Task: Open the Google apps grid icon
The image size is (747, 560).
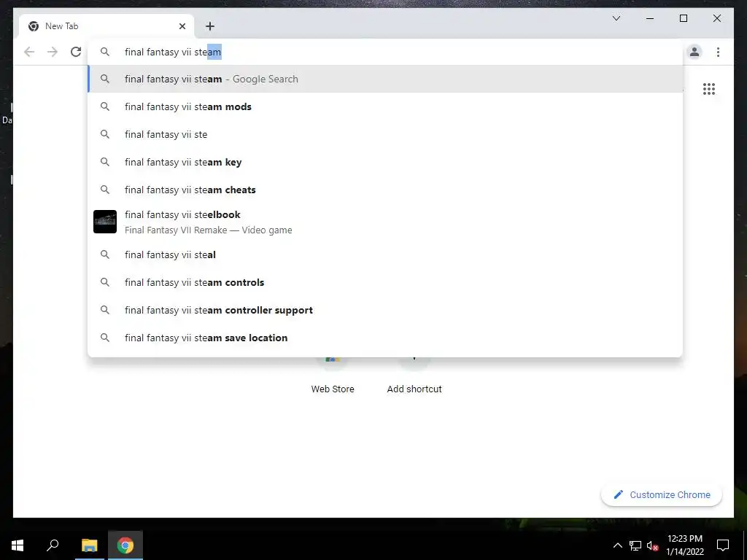Action: 709,89
